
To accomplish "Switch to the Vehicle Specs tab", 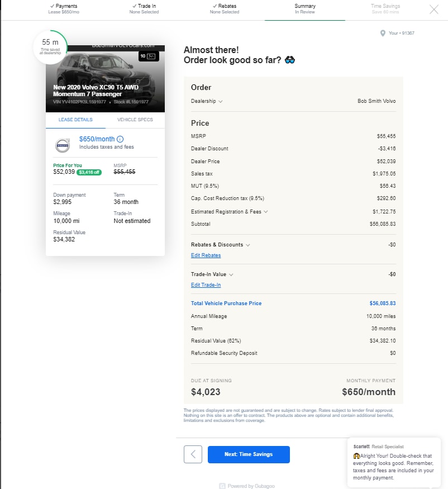I will pos(135,120).
